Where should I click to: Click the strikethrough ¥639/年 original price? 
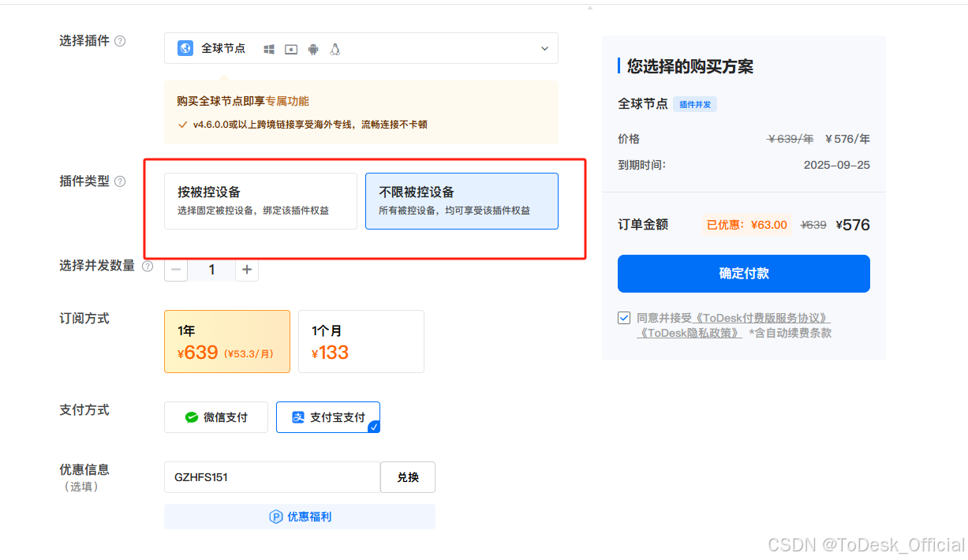pyautogui.click(x=790, y=139)
